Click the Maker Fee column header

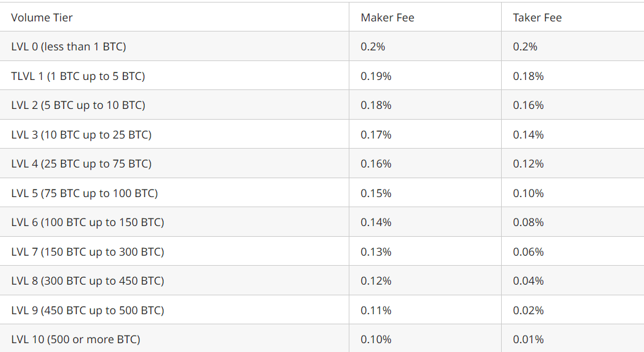click(387, 18)
